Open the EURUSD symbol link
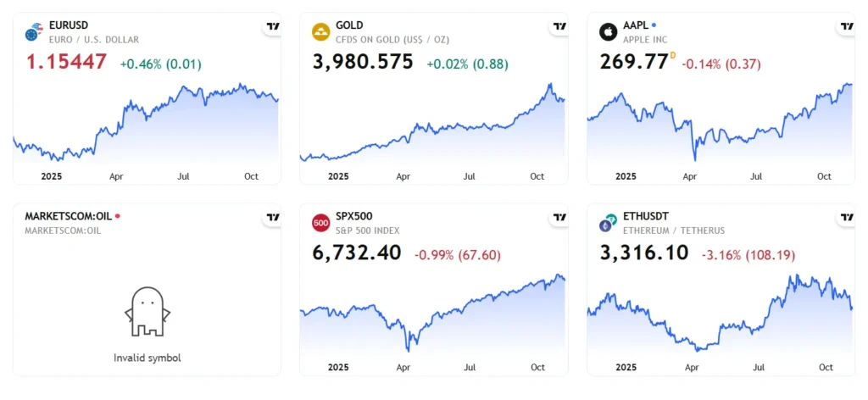 (x=70, y=26)
